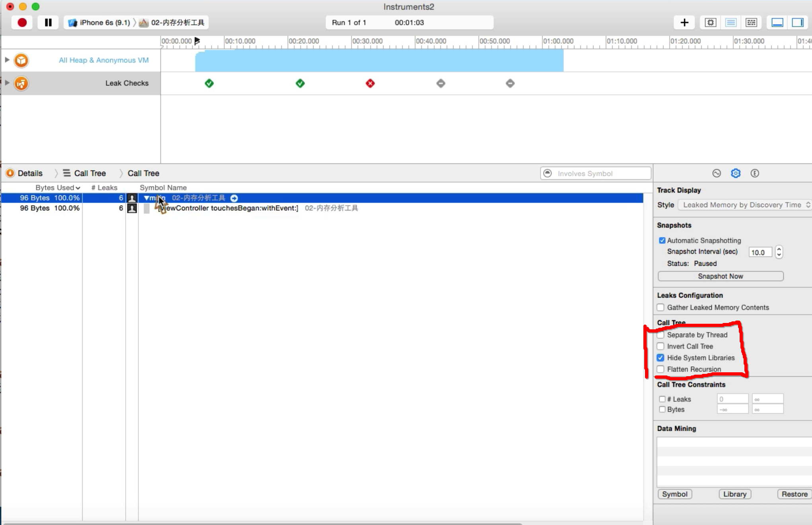Click the plus Add Instrument button
This screenshot has height=525, width=812.
[x=684, y=23]
